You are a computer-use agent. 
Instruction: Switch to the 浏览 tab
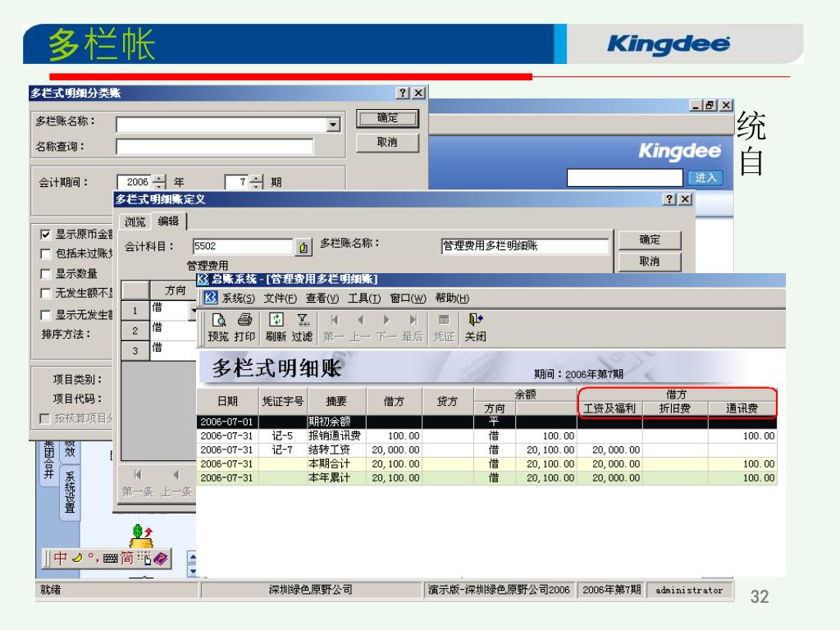coord(135,221)
